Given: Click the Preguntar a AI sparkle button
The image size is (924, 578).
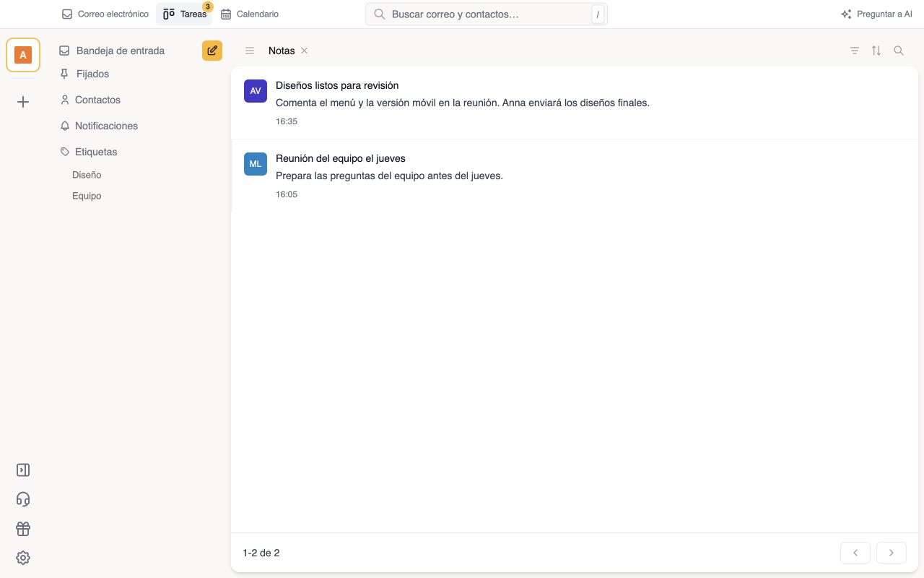Looking at the screenshot, I should tap(876, 14).
